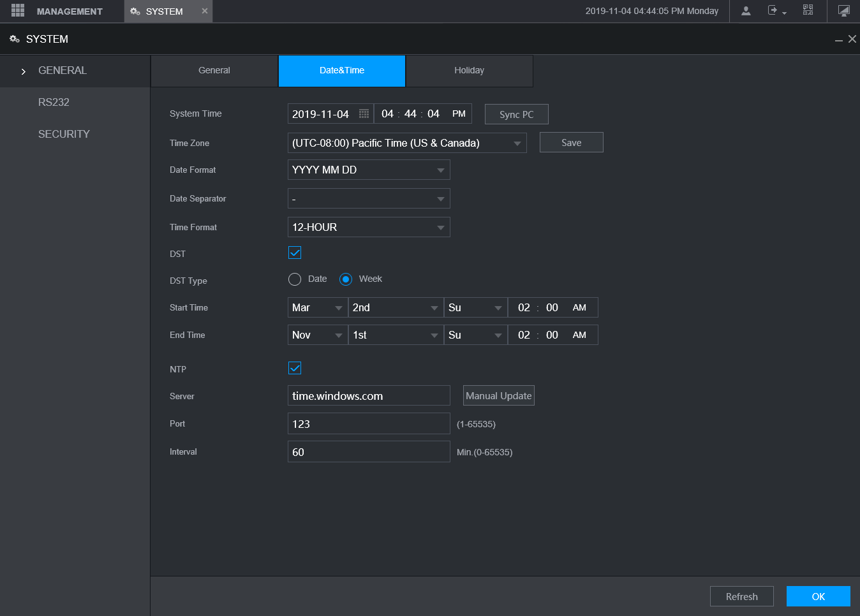The width and height of the screenshot is (860, 616).
Task: Click the Sync PC button
Action: click(516, 114)
